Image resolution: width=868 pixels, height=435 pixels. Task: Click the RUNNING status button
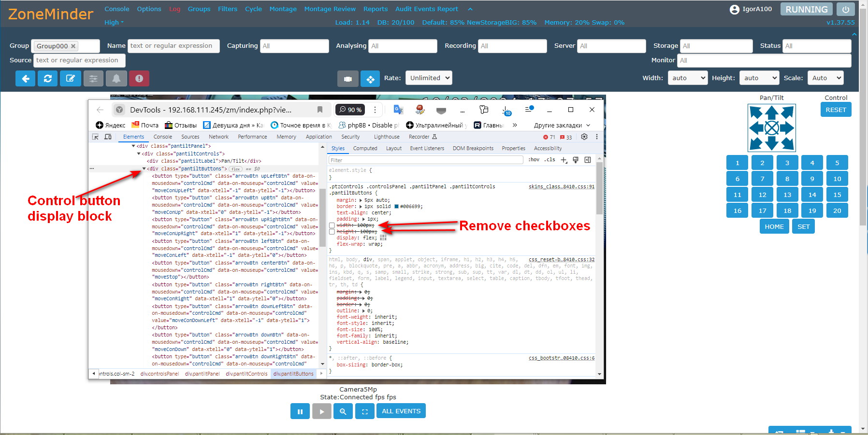coord(807,9)
